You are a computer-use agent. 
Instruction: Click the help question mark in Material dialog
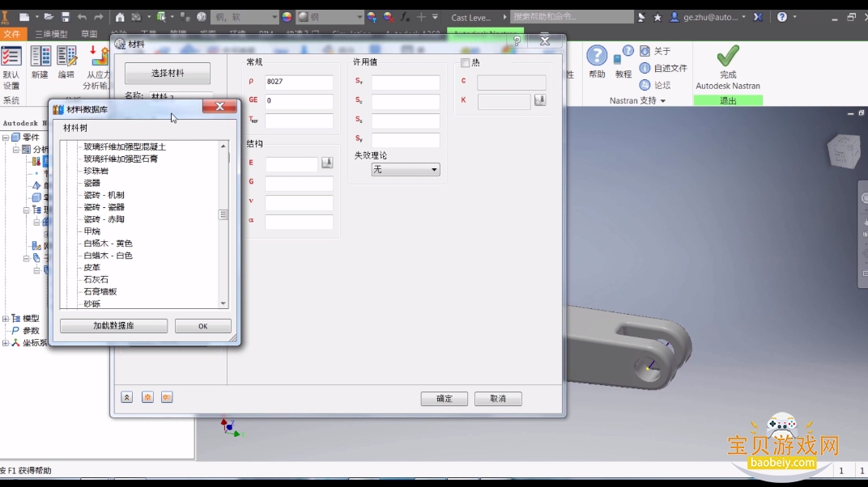coord(517,41)
